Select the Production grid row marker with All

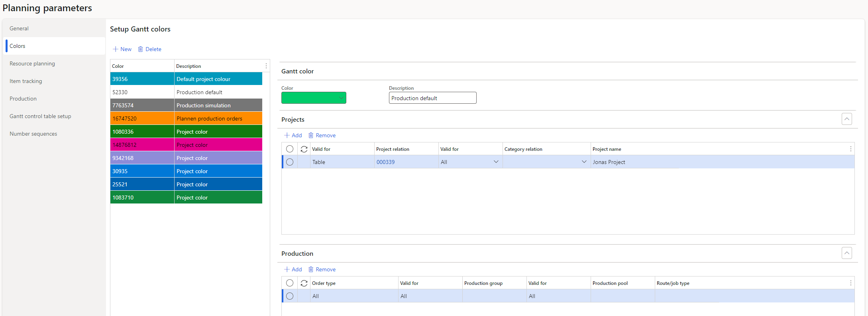(x=290, y=296)
